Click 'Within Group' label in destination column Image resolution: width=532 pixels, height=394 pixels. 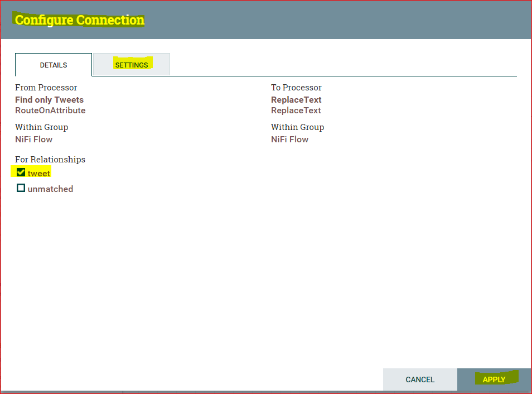coord(298,127)
